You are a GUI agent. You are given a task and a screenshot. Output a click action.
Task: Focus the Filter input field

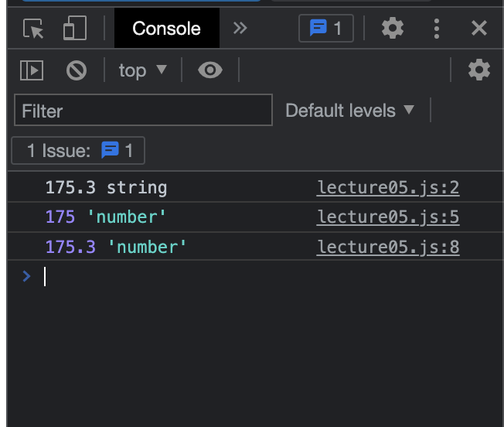[143, 111]
